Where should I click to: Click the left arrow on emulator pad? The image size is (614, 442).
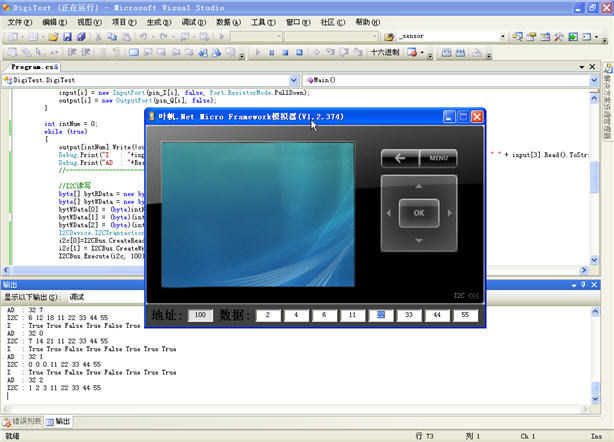[x=389, y=213]
